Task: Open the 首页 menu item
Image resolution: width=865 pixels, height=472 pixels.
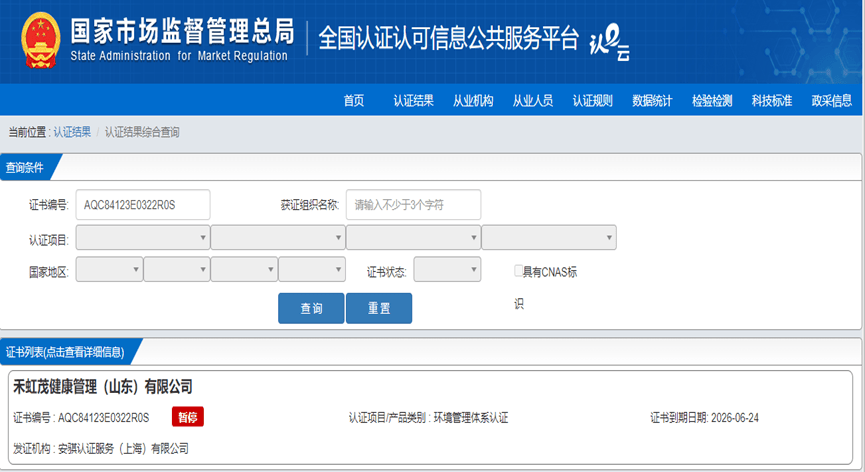Action: point(353,101)
